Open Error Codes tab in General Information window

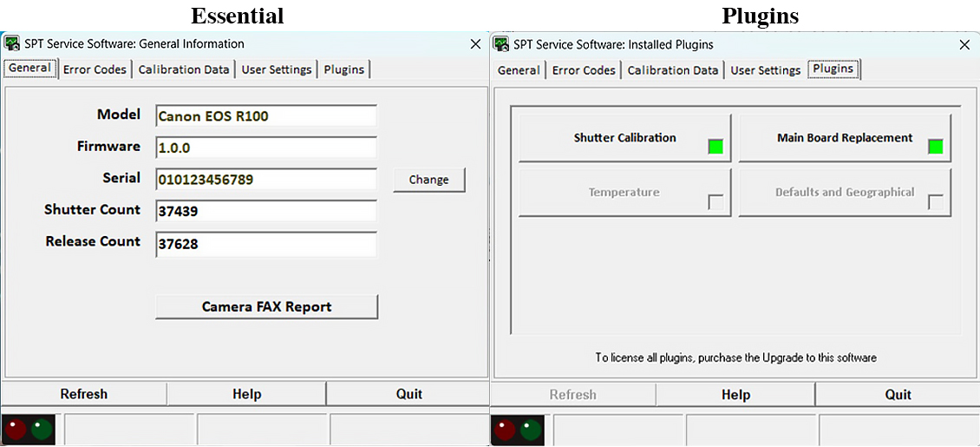[95, 69]
